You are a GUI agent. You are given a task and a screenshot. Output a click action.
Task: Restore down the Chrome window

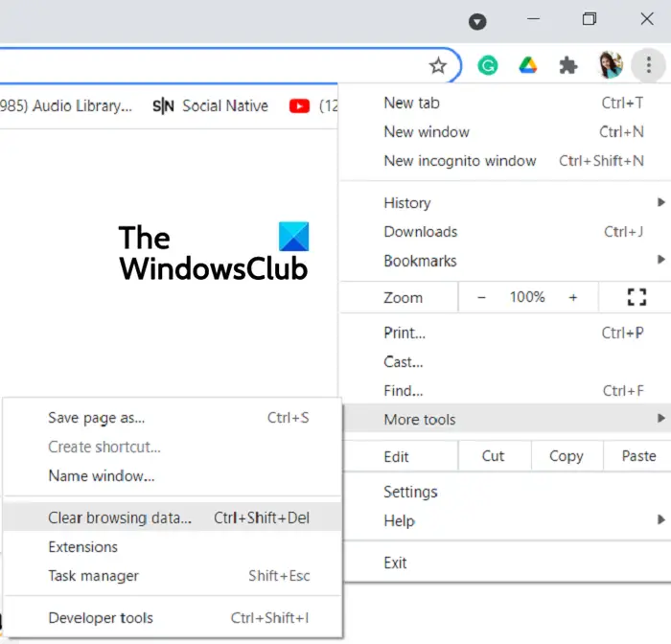(x=590, y=19)
